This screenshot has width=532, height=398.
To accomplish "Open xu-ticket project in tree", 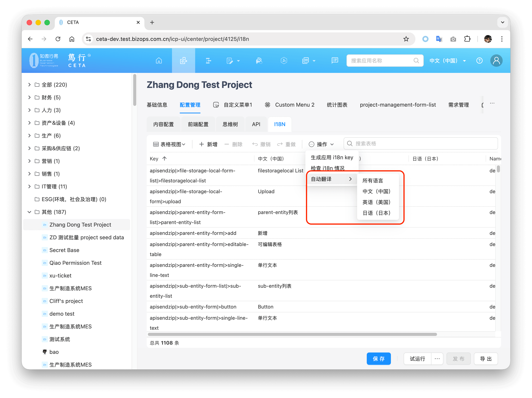I will click(x=60, y=276).
